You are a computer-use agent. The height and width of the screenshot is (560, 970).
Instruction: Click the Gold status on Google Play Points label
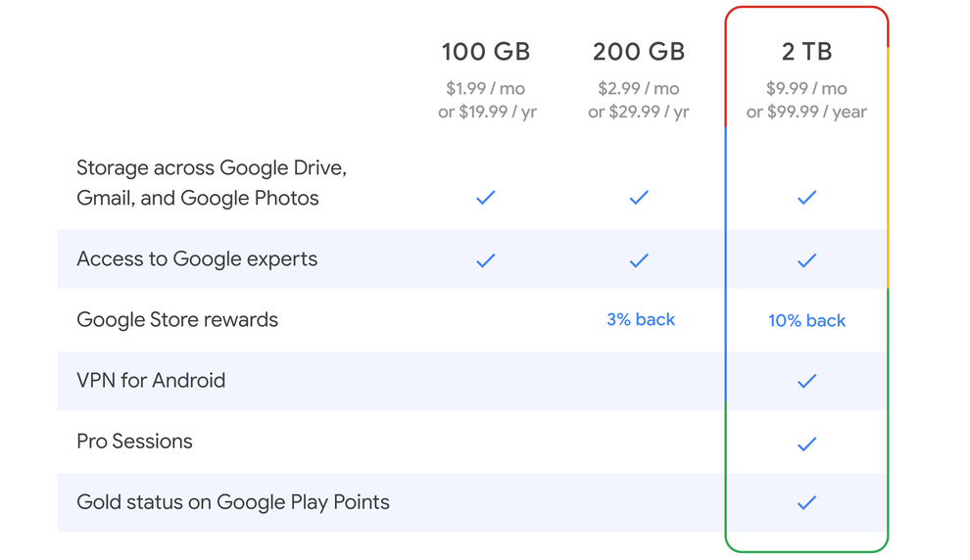tap(233, 502)
